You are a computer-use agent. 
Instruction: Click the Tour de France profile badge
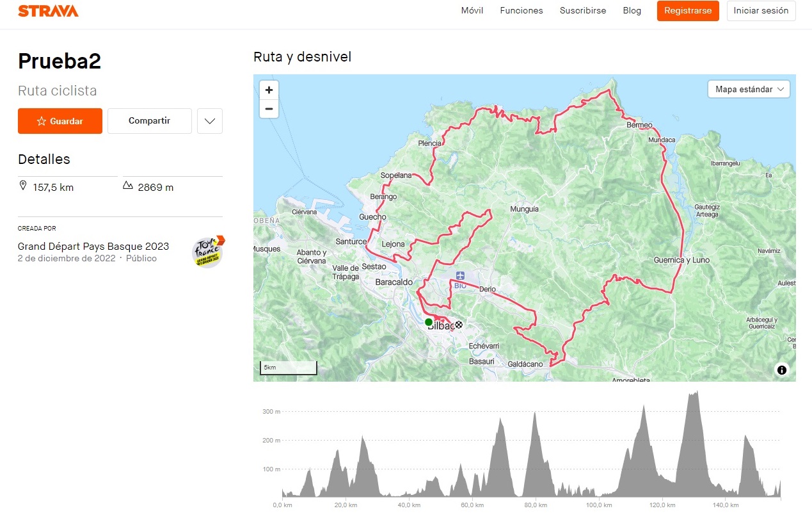[208, 252]
